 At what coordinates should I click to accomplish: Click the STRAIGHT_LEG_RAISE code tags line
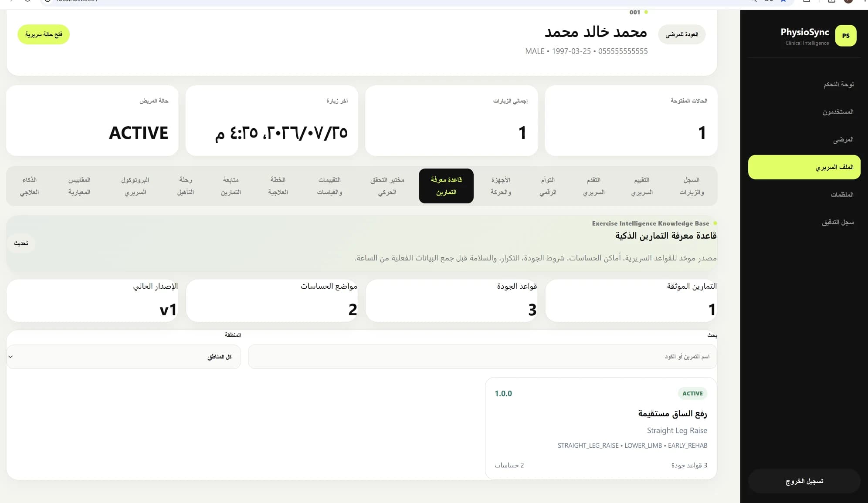point(632,446)
